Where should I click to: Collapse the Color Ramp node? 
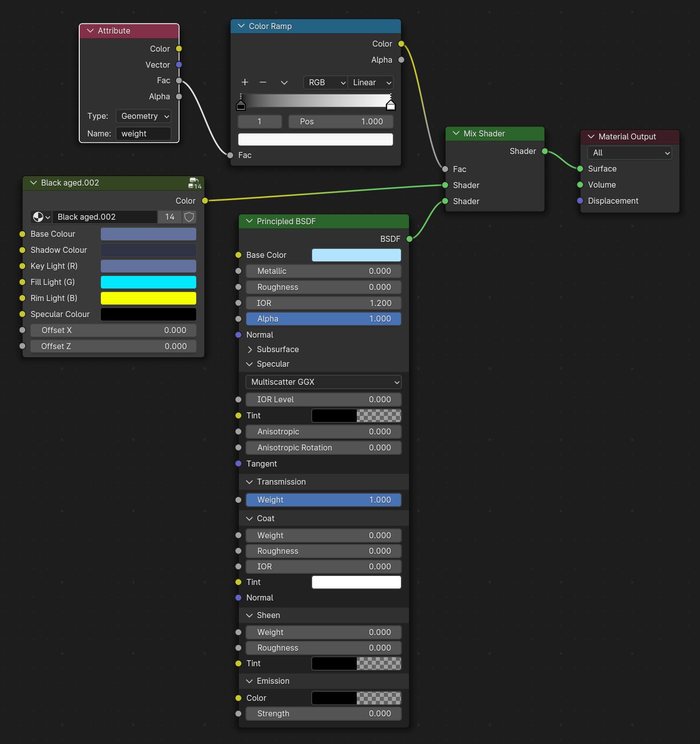click(x=241, y=26)
